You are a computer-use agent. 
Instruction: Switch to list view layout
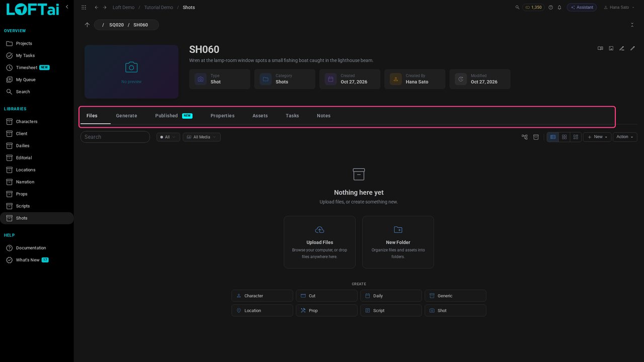553,137
